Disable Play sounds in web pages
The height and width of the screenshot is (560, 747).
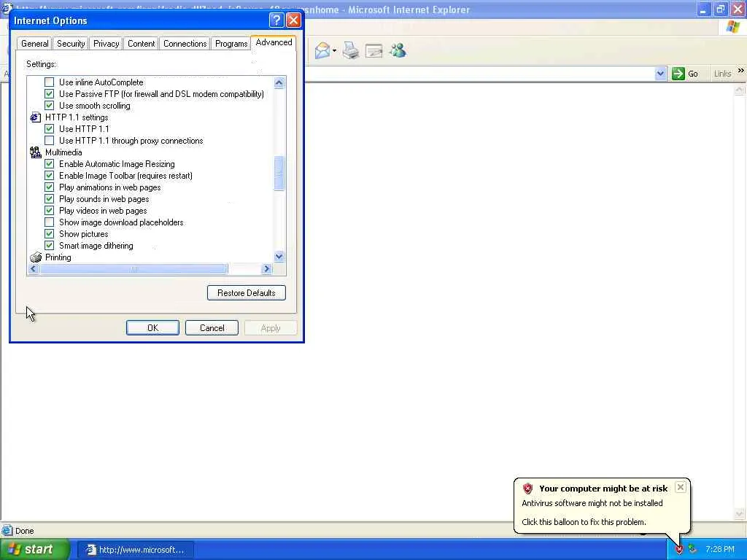click(49, 198)
